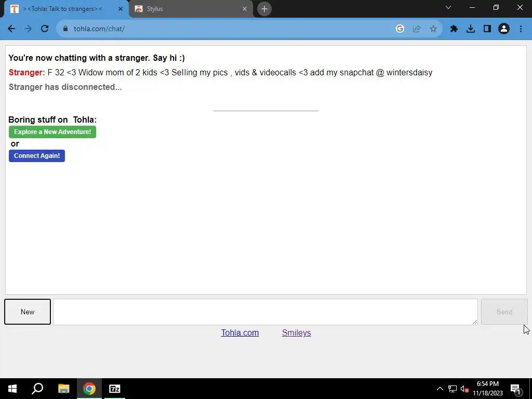
Task: Open the clock showing 6:54 PM
Action: pyautogui.click(x=488, y=389)
